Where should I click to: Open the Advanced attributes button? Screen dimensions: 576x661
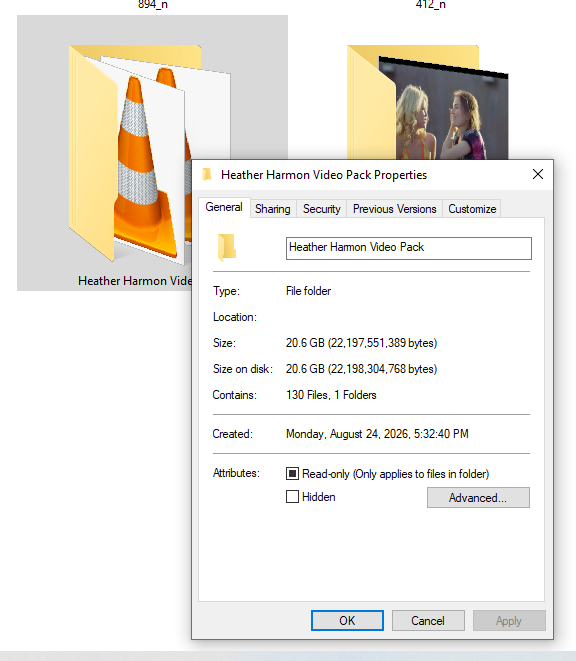478,498
